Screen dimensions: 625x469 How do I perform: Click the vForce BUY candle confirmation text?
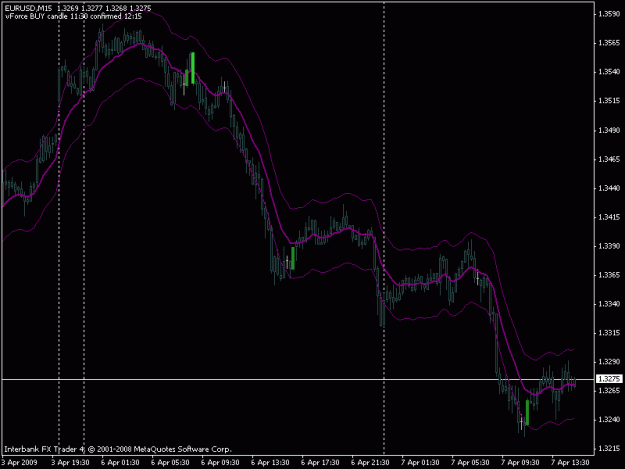click(x=73, y=16)
